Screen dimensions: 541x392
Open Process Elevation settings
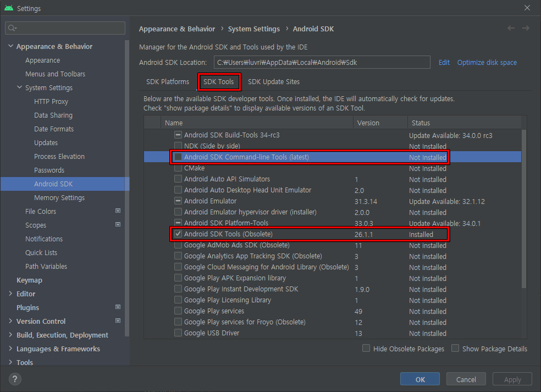click(59, 156)
